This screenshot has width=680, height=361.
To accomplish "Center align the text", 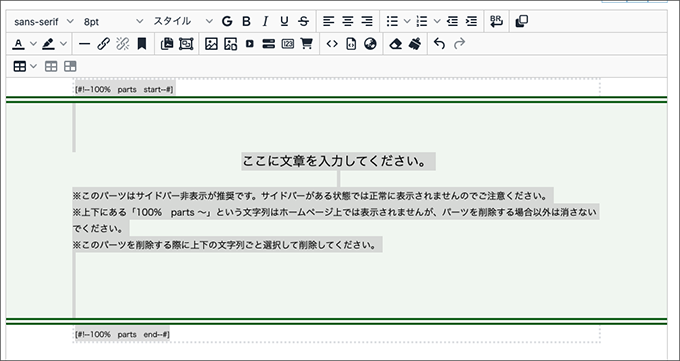I will coord(348,21).
